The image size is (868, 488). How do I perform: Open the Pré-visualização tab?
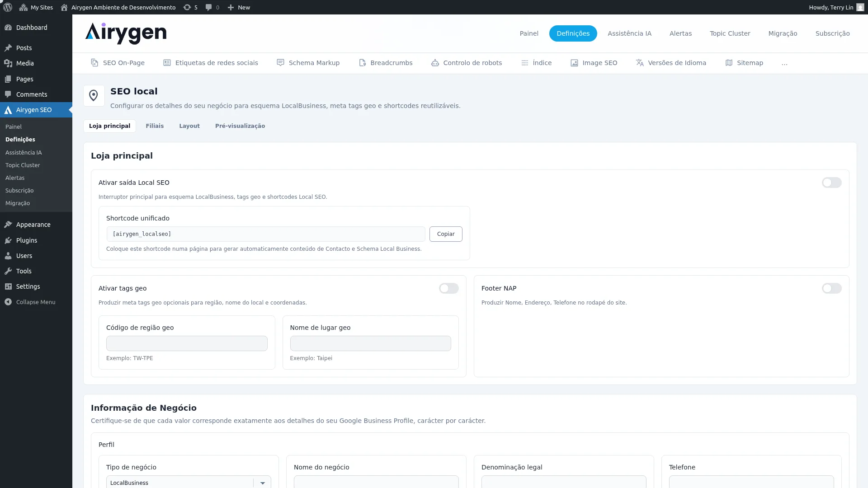(x=240, y=126)
